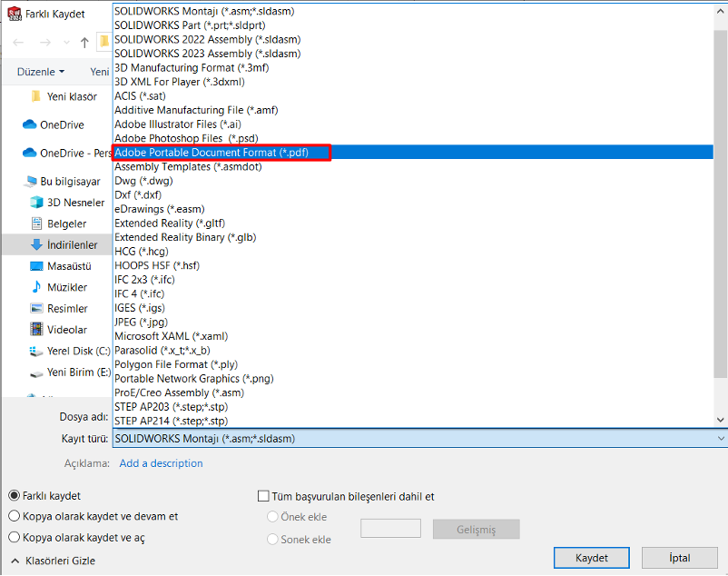Open Resimler folder
Viewport: 728px width, 576px height.
click(58, 308)
